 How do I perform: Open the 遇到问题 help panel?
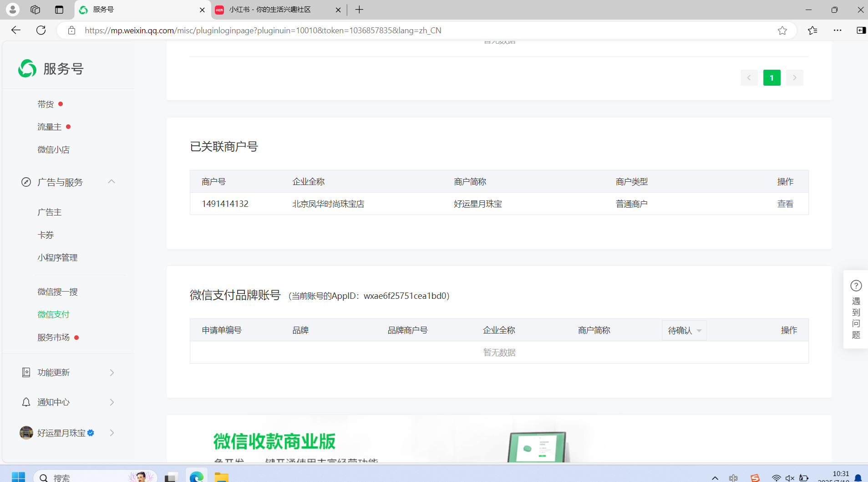tap(856, 310)
